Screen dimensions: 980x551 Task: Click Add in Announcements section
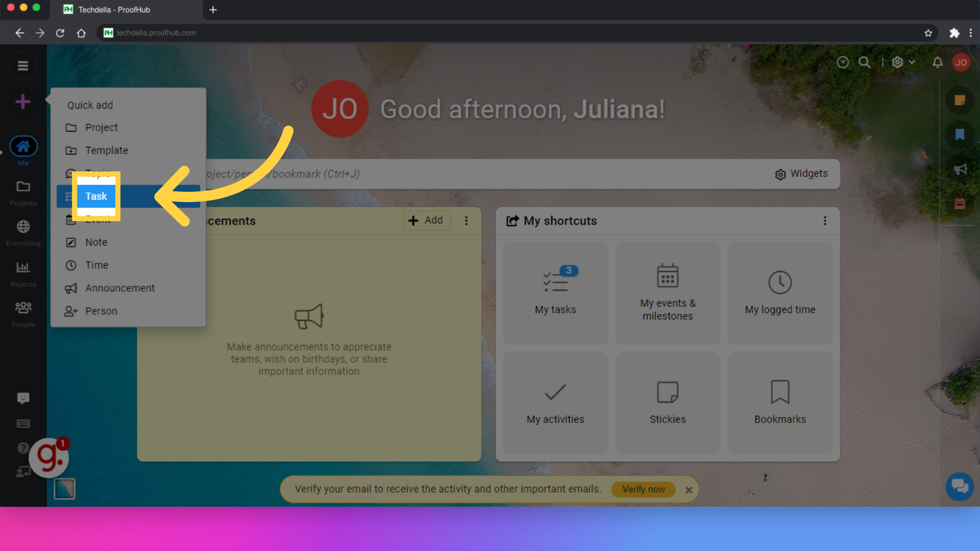coord(426,220)
